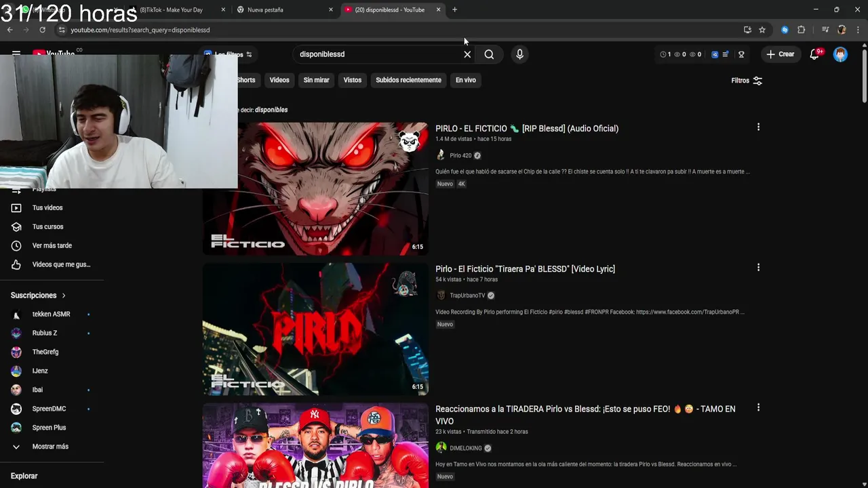This screenshot has height=488, width=868.
Task: View site information icon in address bar
Action: [x=62, y=30]
